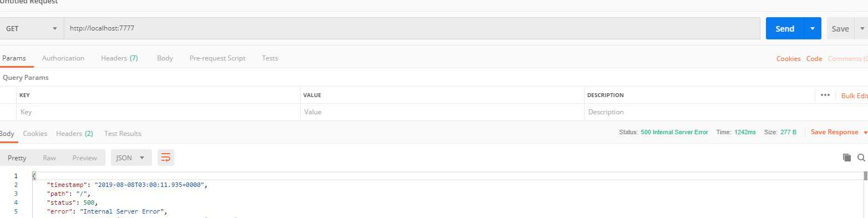Switch to the Authorization tab

63,58
